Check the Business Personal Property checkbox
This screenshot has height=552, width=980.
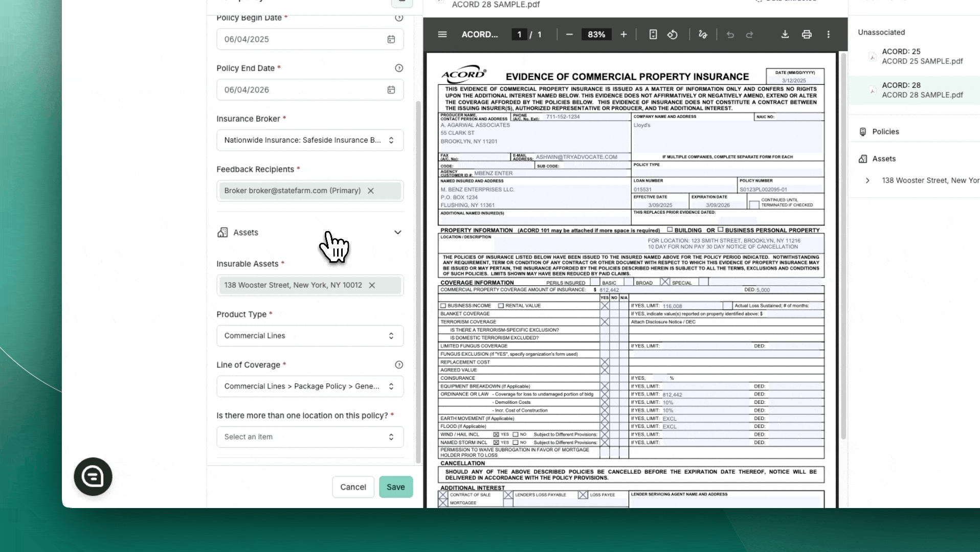click(x=721, y=230)
